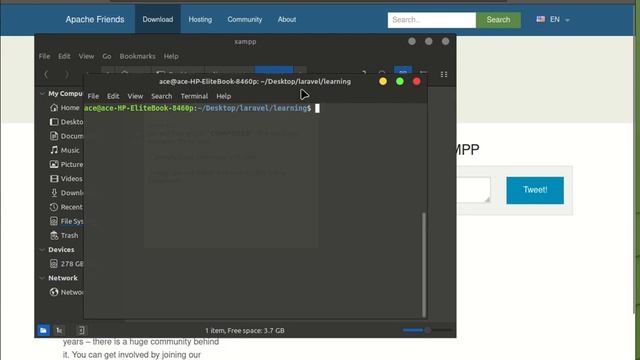Viewport: 640px width, 360px height.
Task: Open file manager Bookmarks menu
Action: click(138, 56)
